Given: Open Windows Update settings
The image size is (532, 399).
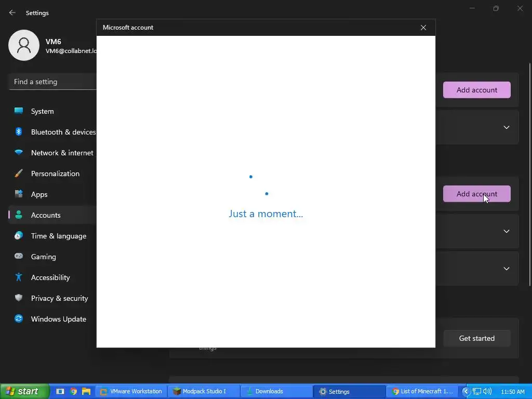Looking at the screenshot, I should pyautogui.click(x=52, y=319).
